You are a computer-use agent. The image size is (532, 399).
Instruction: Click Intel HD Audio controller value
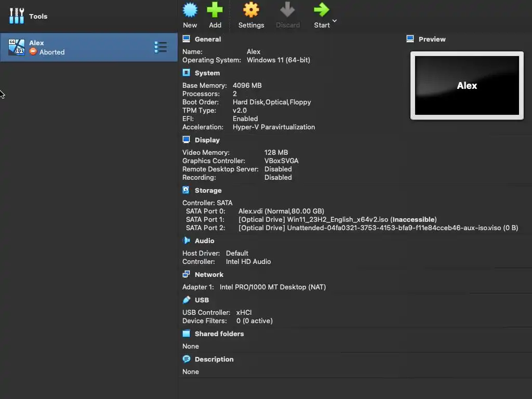248,262
